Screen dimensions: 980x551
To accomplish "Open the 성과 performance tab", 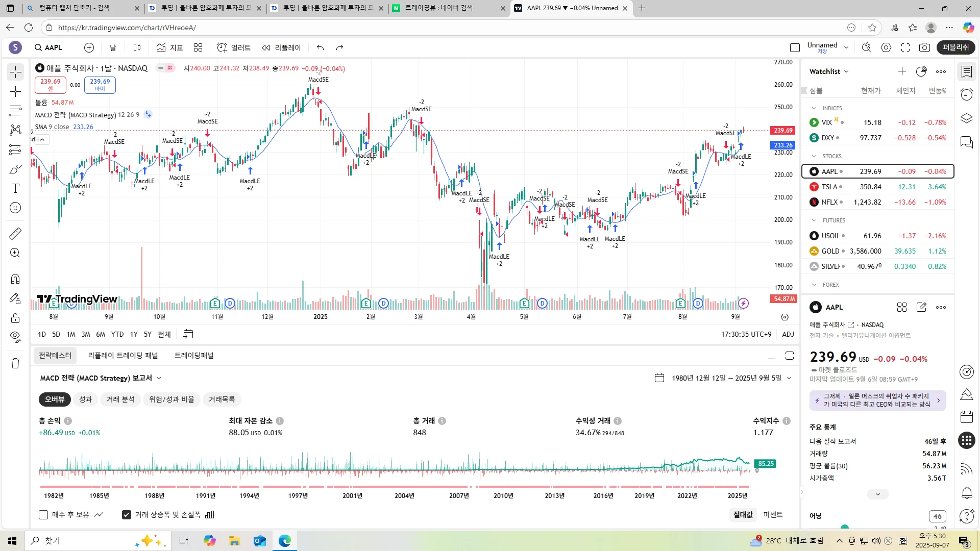I will click(86, 399).
